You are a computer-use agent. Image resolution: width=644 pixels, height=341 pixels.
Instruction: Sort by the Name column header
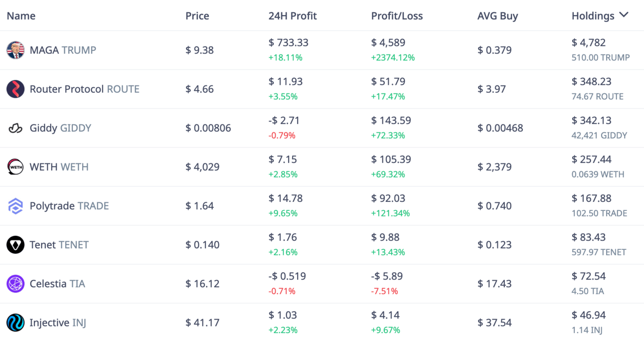[x=21, y=16]
